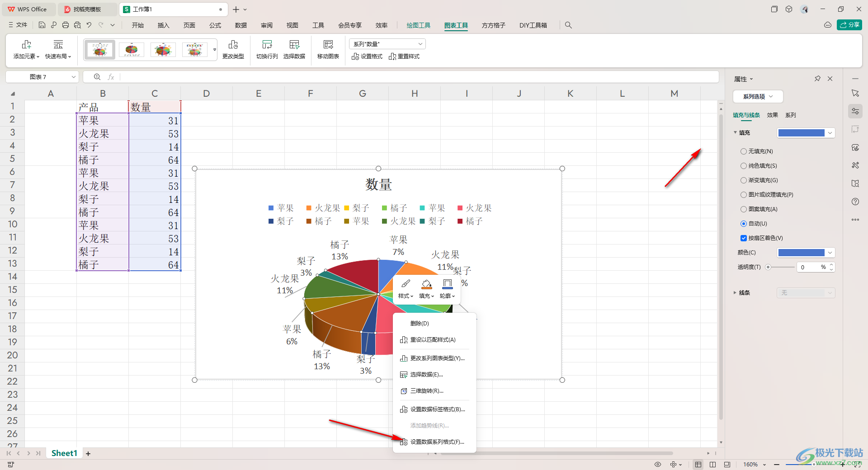Choose Format Data Series (设置数据系列格式)
Image resolution: width=868 pixels, height=470 pixels.
click(434, 442)
